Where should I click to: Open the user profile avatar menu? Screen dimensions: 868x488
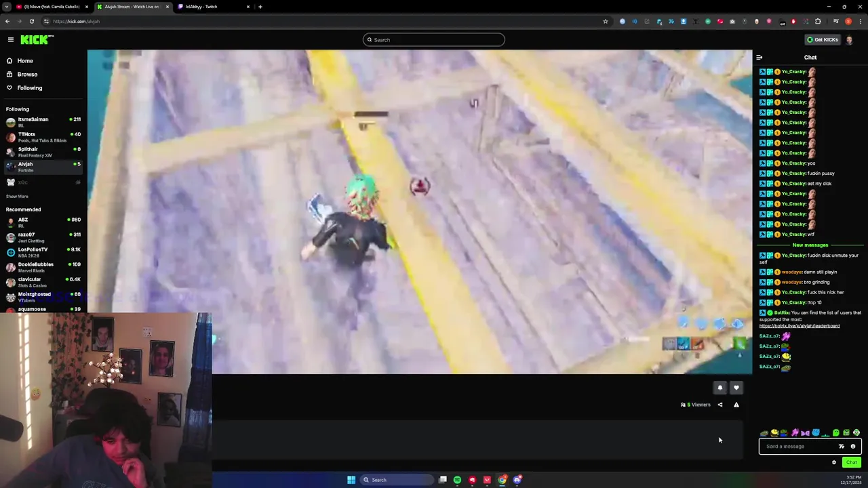tap(850, 39)
